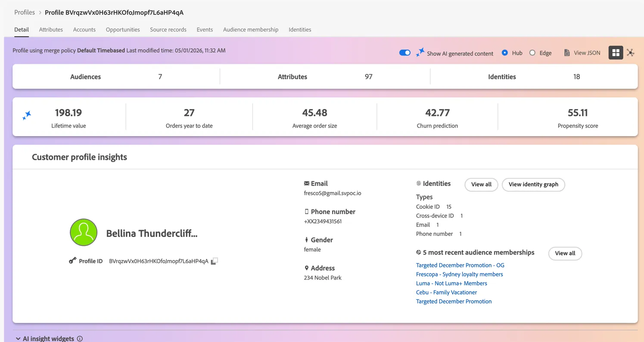Viewport: 644px width, 342px height.
Task: Click the info icon next to AI insight widgets
Action: (80, 339)
